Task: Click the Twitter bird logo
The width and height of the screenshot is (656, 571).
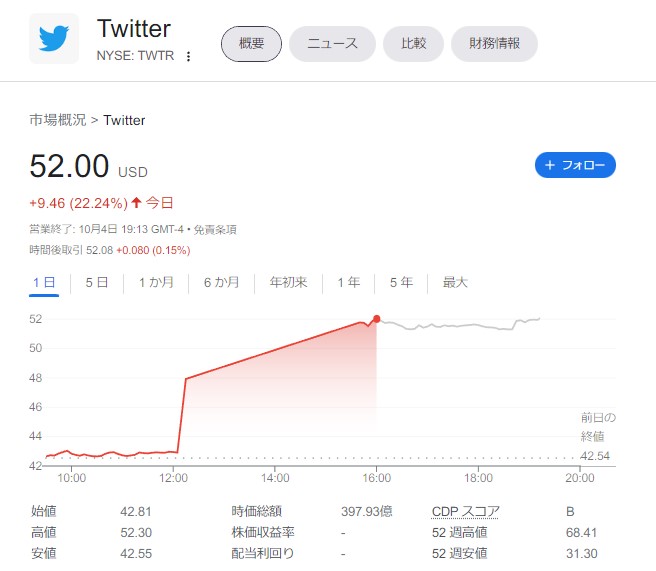Action: click(x=54, y=38)
